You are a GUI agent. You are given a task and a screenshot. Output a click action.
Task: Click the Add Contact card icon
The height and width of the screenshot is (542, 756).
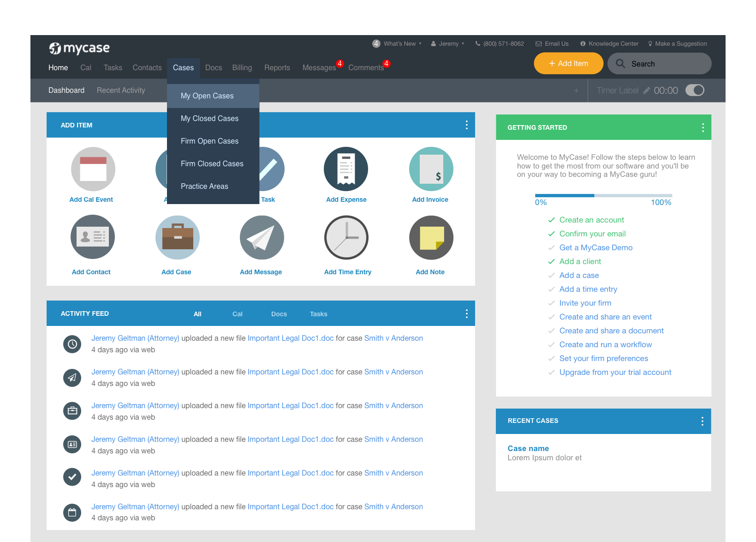[93, 237]
